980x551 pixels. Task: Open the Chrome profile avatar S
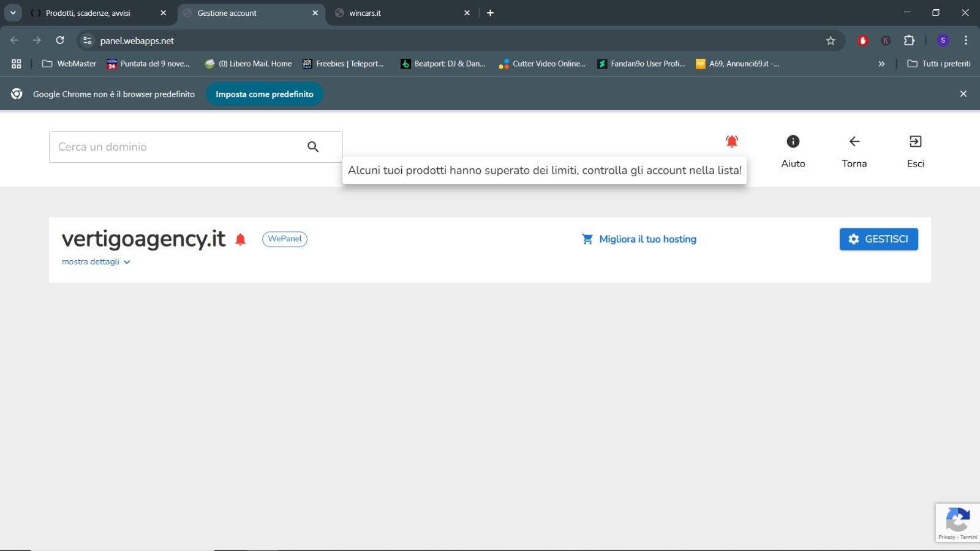pos(943,40)
